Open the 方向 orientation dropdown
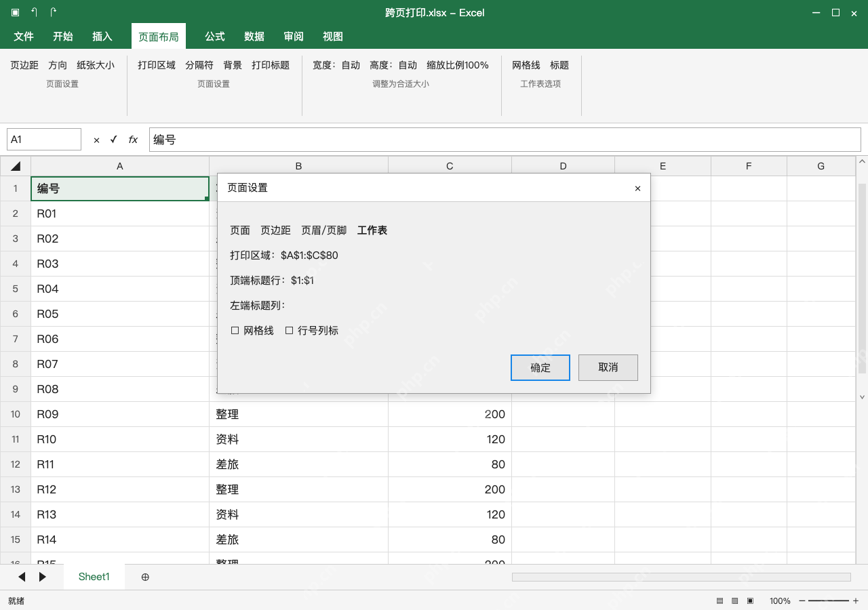Image resolution: width=868 pixels, height=610 pixels. click(58, 65)
